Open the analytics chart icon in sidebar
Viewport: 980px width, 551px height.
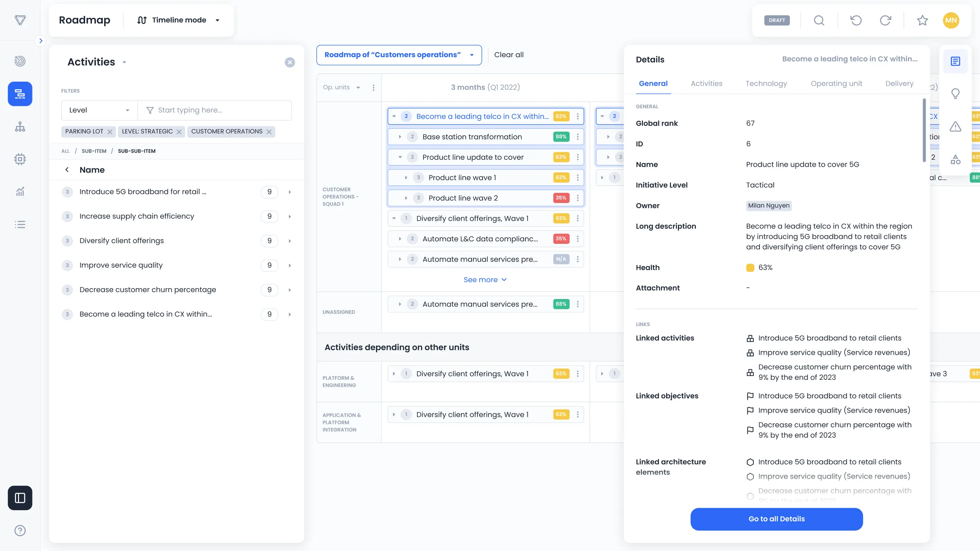coord(20,192)
